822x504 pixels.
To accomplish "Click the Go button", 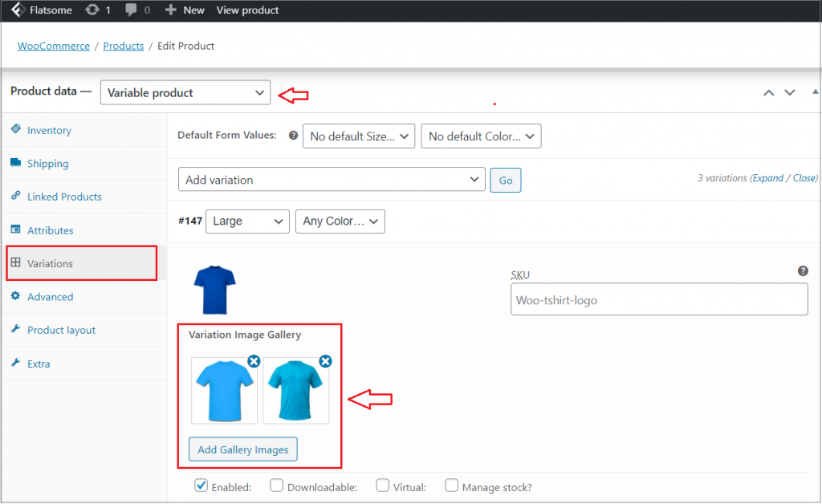I will [506, 181].
